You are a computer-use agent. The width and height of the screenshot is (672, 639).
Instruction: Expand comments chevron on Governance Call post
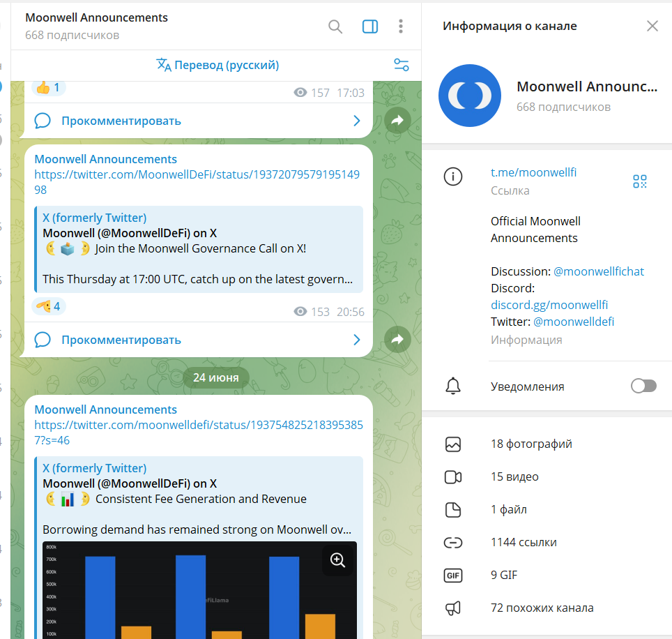[357, 340]
